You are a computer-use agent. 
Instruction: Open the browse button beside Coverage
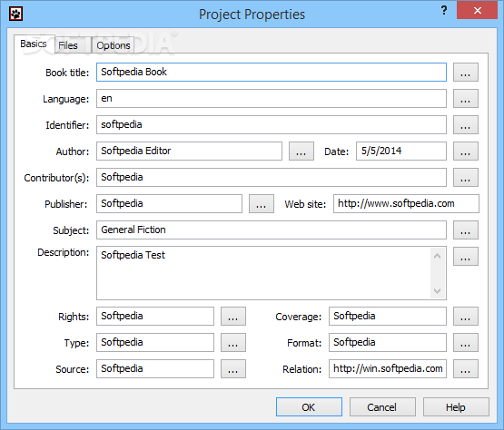click(x=466, y=317)
